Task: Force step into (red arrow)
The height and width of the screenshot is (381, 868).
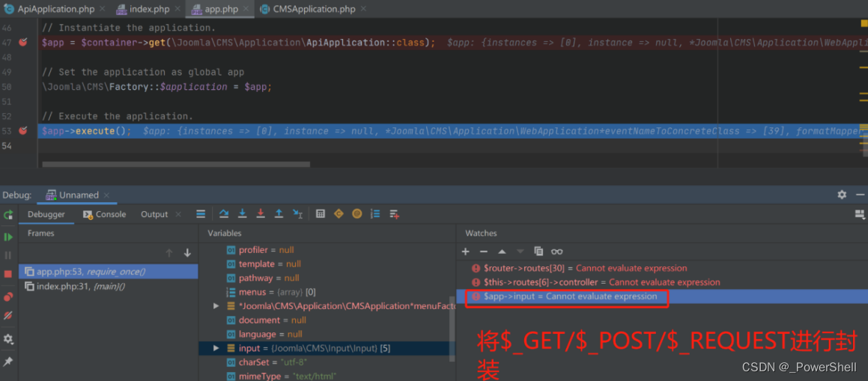Action: tap(260, 214)
